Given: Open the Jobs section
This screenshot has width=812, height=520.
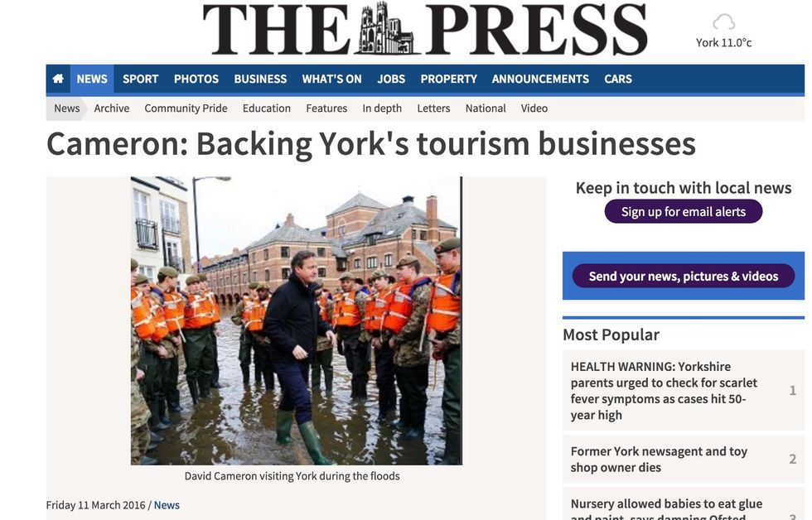Looking at the screenshot, I should (391, 79).
